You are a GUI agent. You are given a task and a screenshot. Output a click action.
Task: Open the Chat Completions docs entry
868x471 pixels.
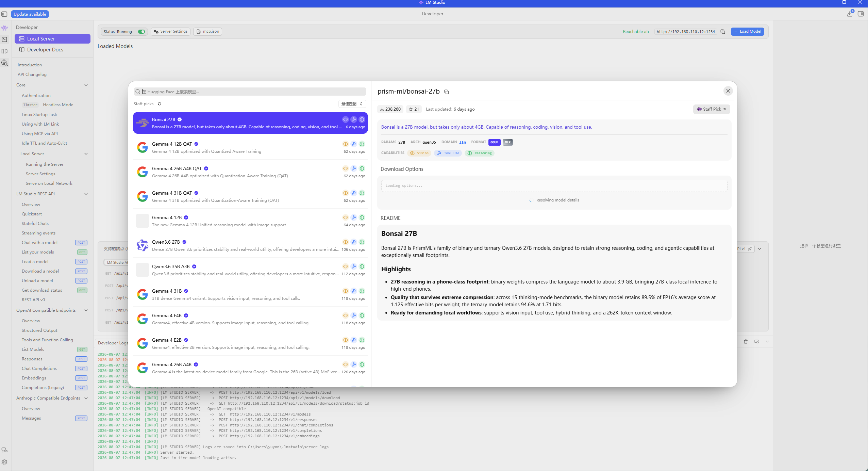39,369
